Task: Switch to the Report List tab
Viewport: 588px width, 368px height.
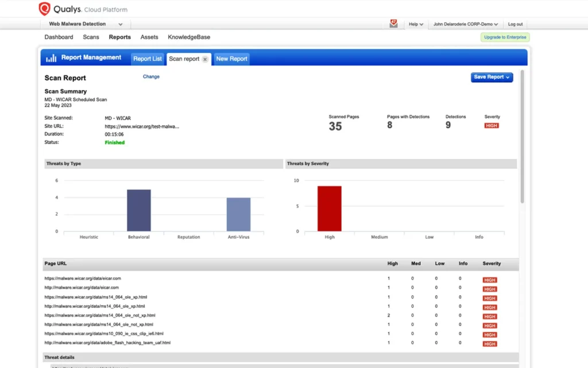Action: (148, 58)
